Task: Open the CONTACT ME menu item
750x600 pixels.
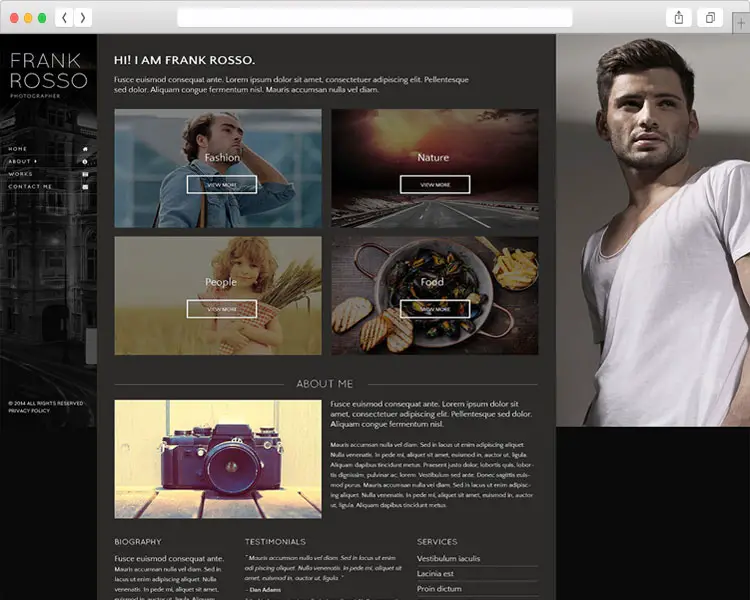Action: (30, 187)
